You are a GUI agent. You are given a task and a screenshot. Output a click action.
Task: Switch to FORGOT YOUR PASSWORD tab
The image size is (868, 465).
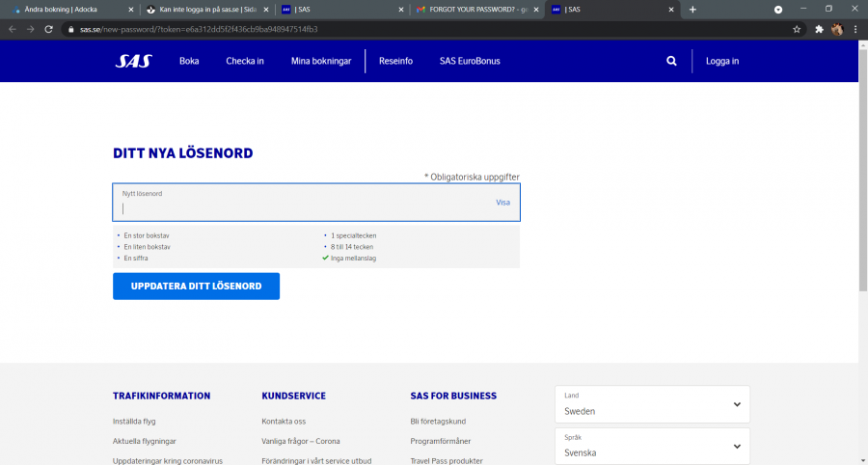tap(477, 9)
